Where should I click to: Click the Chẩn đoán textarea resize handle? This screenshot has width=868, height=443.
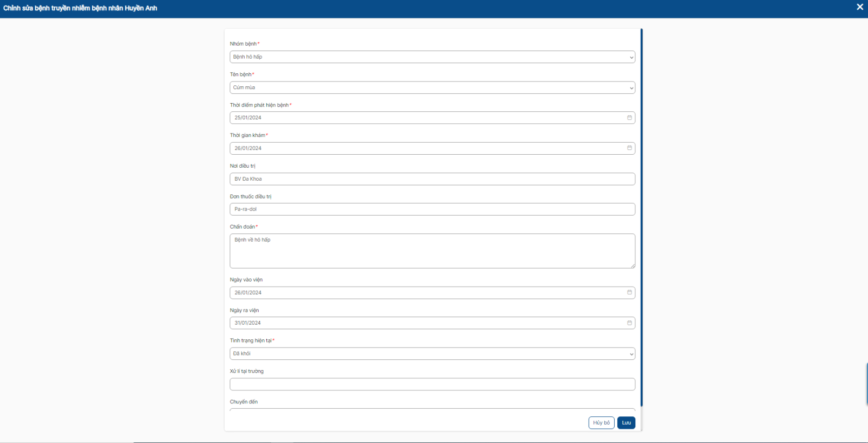(633, 265)
